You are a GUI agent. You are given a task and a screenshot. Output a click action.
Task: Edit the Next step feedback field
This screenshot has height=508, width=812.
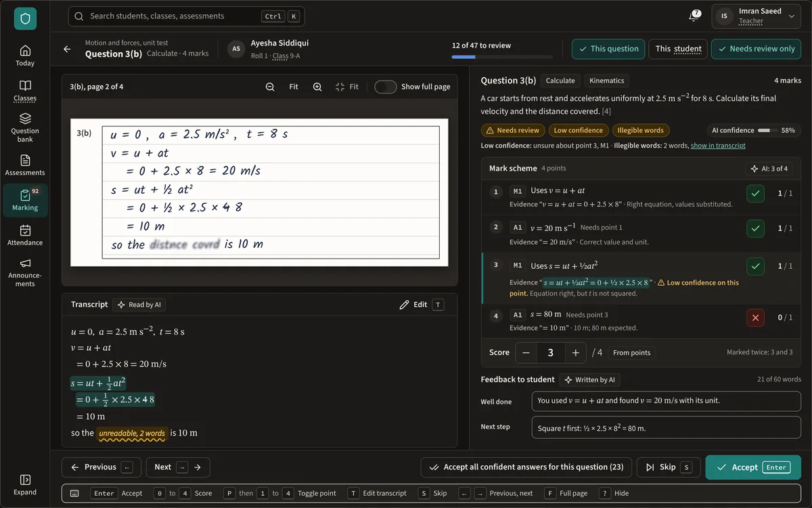667,427
